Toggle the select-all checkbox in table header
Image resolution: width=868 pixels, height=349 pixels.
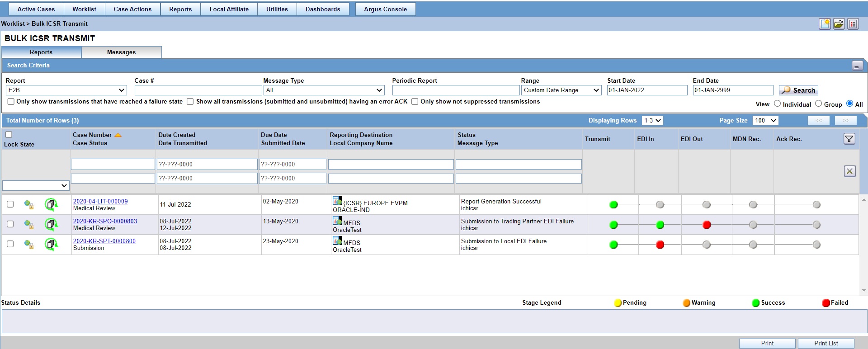pos(9,135)
